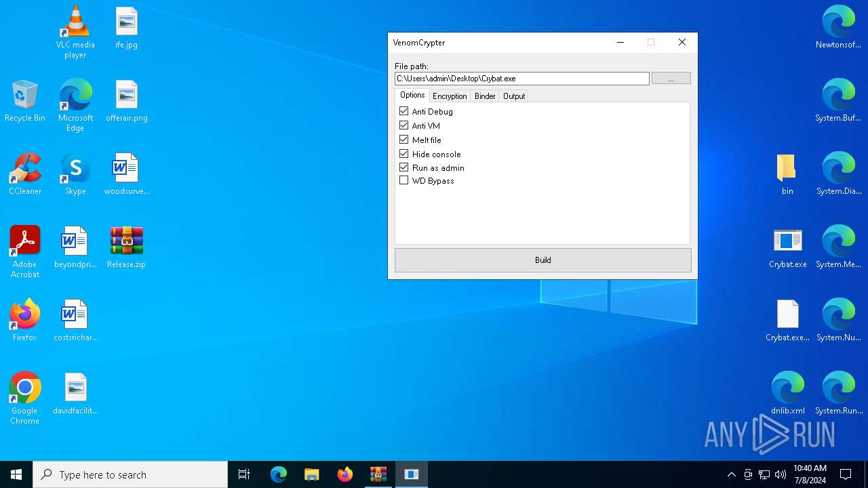The image size is (868, 488).
Task: Open the Recycle Bin icon
Action: pyautogui.click(x=25, y=100)
